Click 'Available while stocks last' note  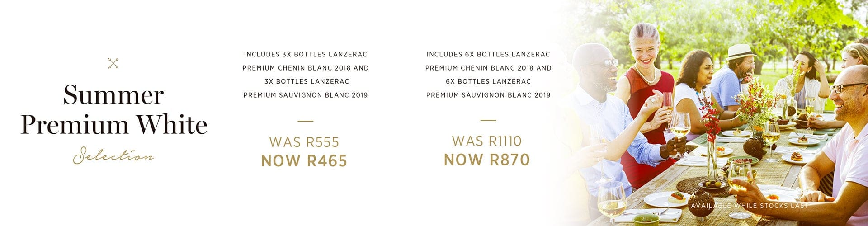[750, 206]
